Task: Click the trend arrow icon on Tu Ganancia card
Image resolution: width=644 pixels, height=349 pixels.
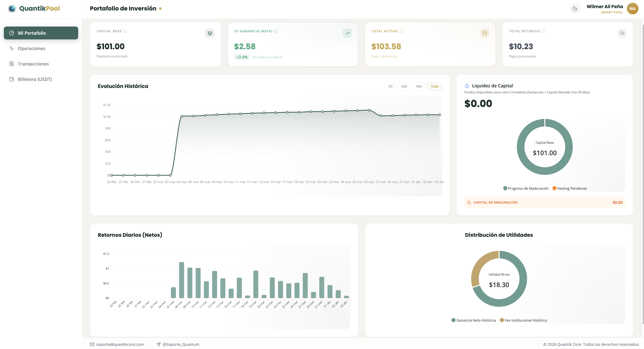Action: 347,33
